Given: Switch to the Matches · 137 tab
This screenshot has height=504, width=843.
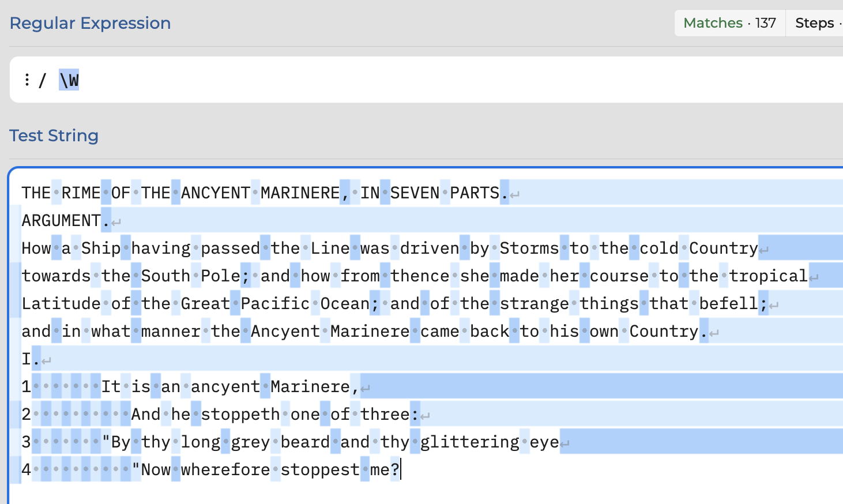Looking at the screenshot, I should coord(729,23).
